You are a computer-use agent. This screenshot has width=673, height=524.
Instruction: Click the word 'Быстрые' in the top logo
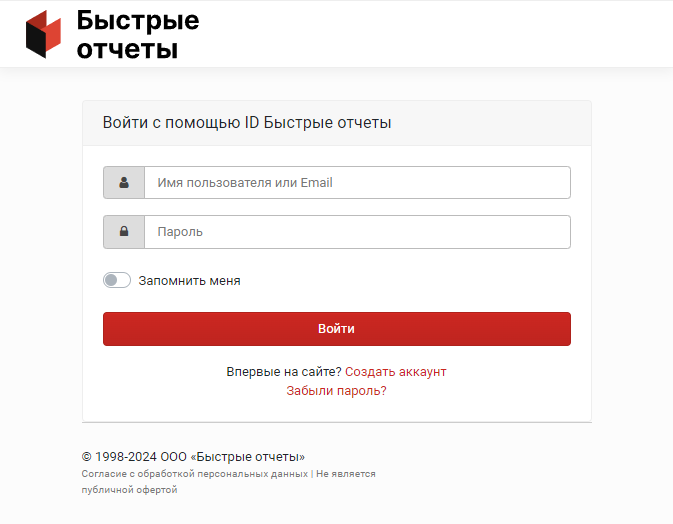(x=138, y=21)
